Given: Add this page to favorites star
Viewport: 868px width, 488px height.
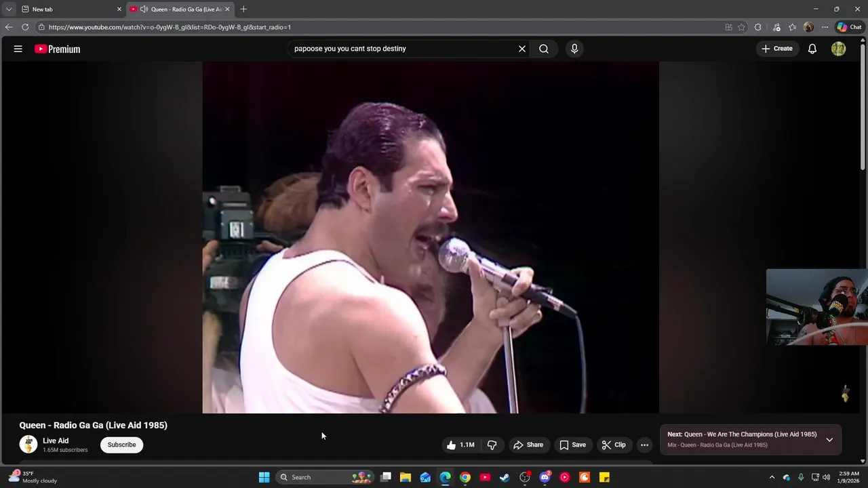Looking at the screenshot, I should (741, 27).
